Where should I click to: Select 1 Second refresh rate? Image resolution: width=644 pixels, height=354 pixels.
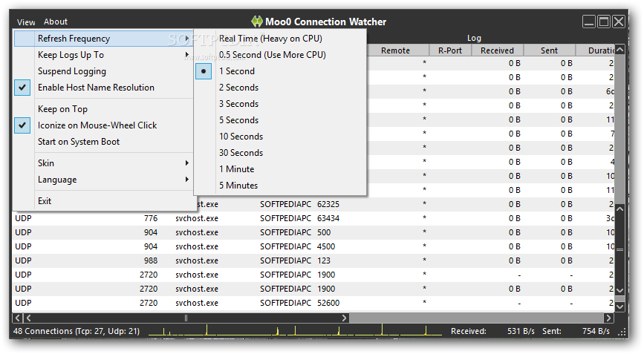[280, 71]
